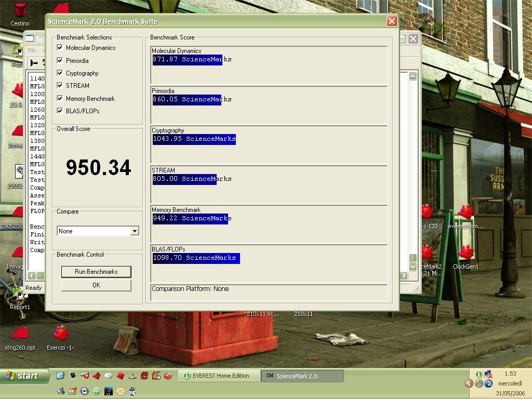
Task: Click the 210x11 Vc... desktop label
Action: (x=263, y=314)
